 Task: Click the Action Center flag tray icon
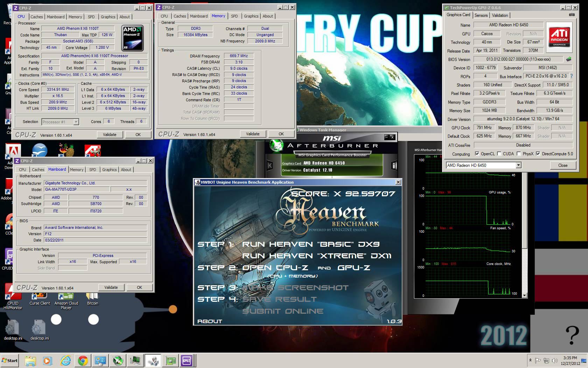538,360
